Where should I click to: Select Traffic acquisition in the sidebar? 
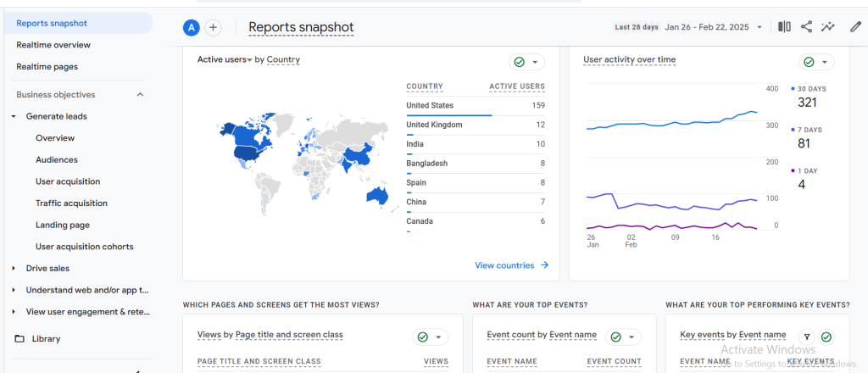pos(71,203)
